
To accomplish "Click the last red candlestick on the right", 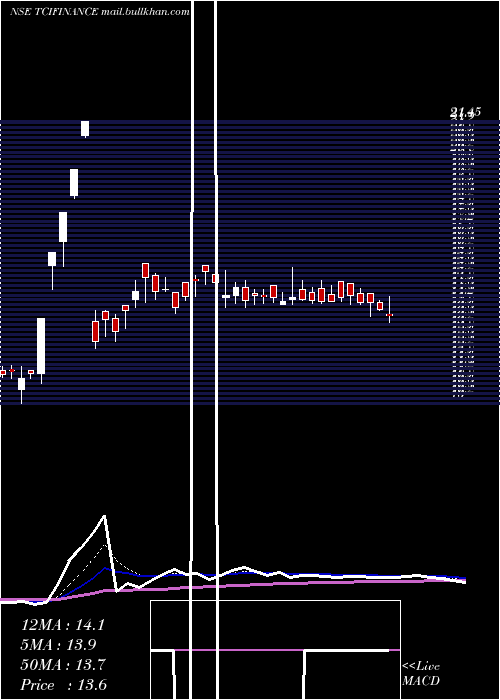I will tap(389, 309).
